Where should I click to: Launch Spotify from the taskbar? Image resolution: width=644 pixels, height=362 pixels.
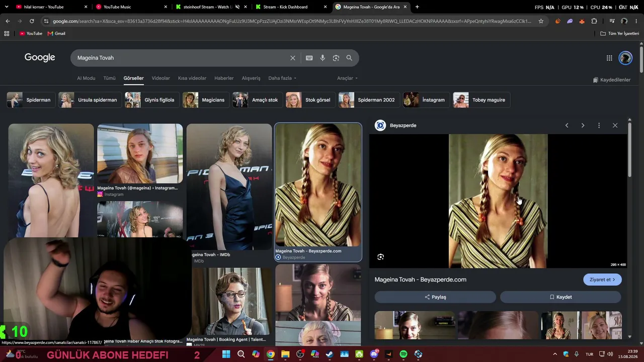point(404,354)
